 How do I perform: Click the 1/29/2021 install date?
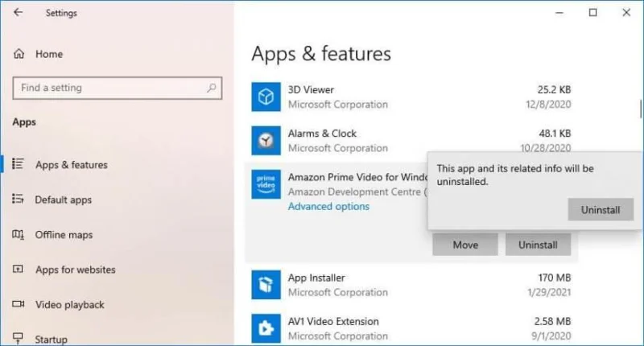click(549, 292)
